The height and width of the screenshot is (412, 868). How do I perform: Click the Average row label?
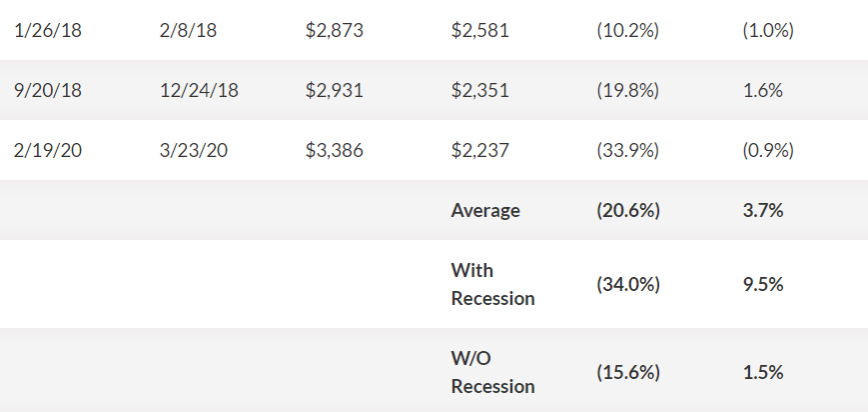[485, 211]
